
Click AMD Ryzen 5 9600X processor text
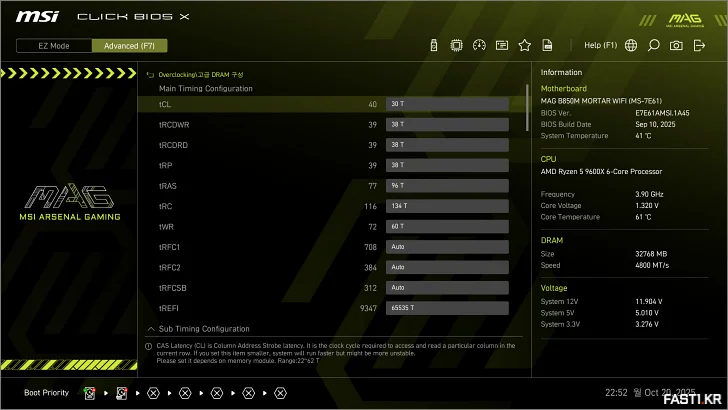pyautogui.click(x=601, y=172)
